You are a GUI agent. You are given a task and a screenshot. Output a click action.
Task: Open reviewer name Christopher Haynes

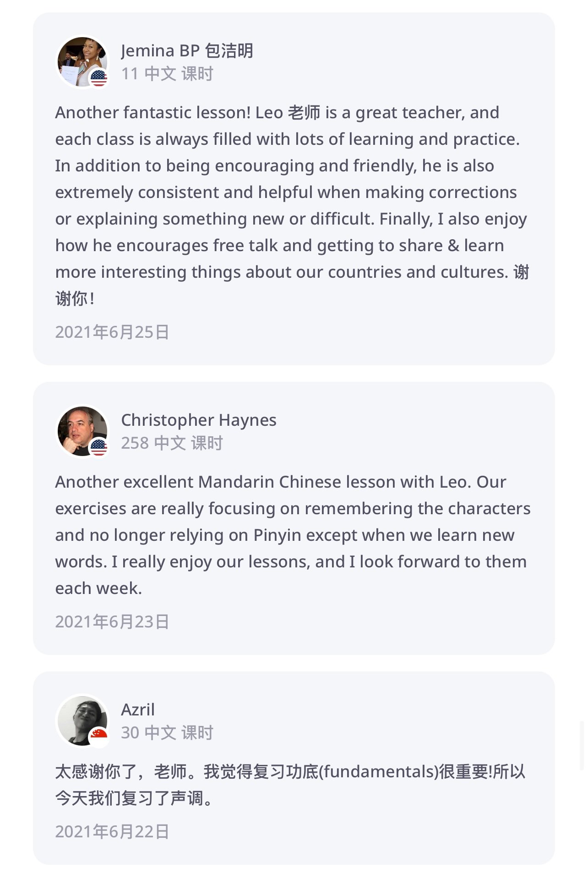coord(198,420)
